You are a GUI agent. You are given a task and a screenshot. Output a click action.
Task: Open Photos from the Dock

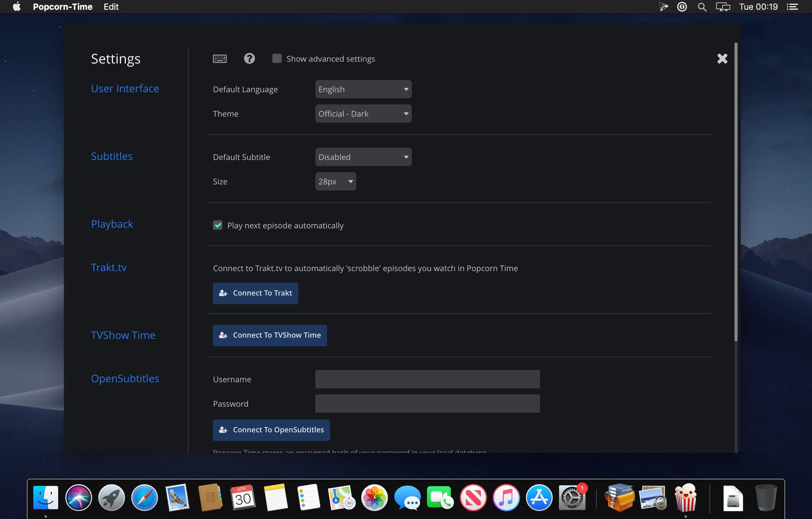tap(374, 497)
